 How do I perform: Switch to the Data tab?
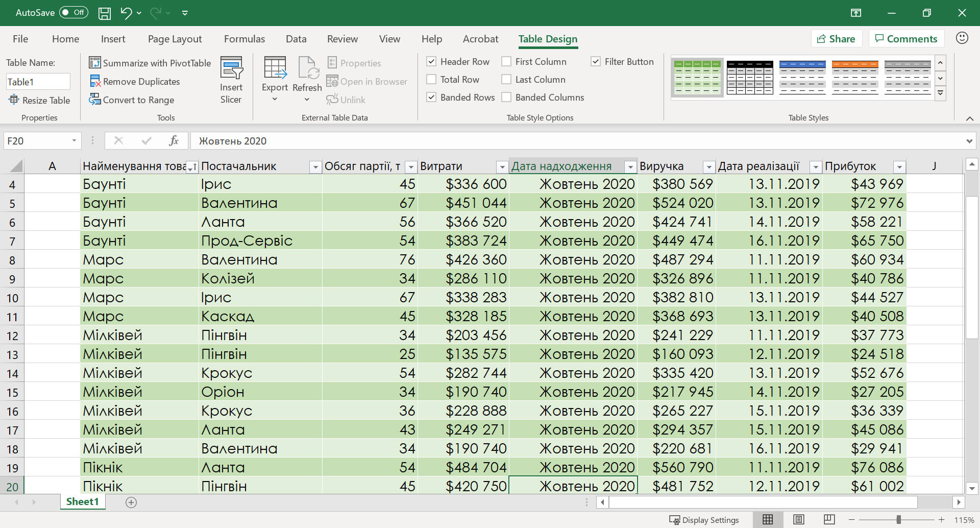click(x=296, y=39)
